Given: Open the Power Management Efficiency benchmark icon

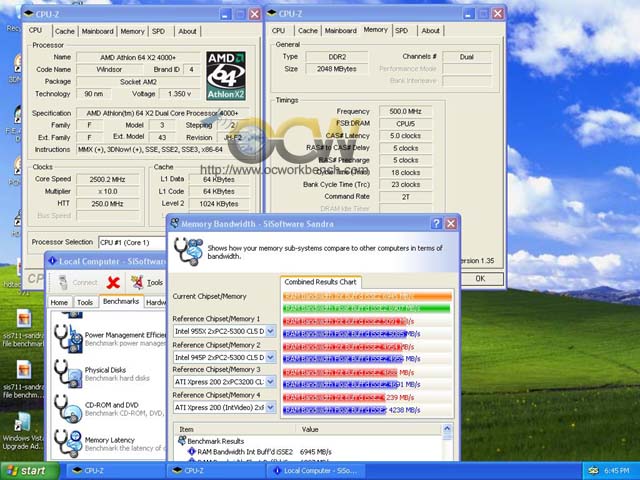Looking at the screenshot, I should [x=68, y=339].
